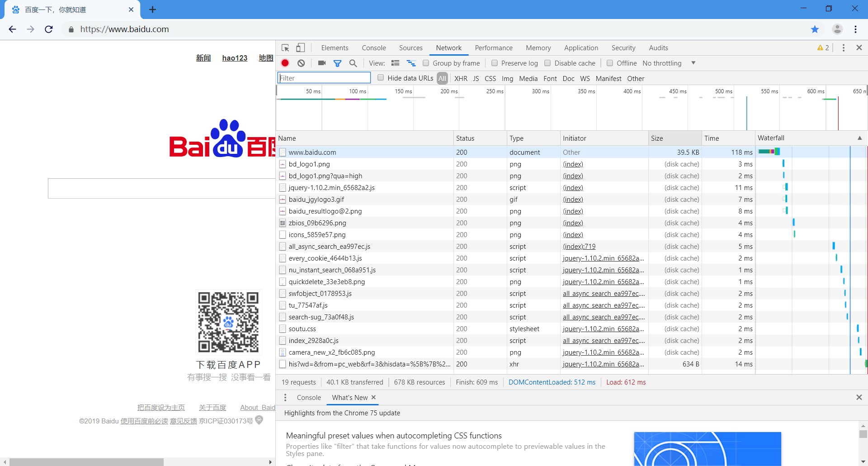
Task: Open the drawer three-dot menu
Action: (x=285, y=397)
